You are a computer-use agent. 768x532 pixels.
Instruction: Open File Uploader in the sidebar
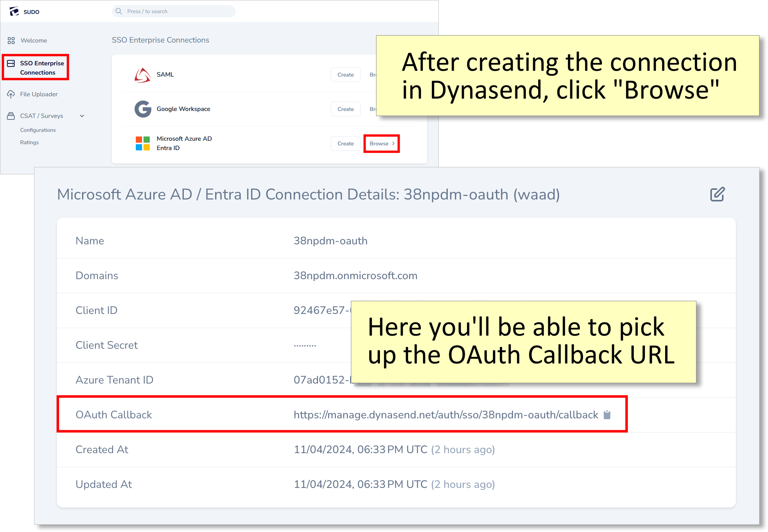[x=39, y=94]
